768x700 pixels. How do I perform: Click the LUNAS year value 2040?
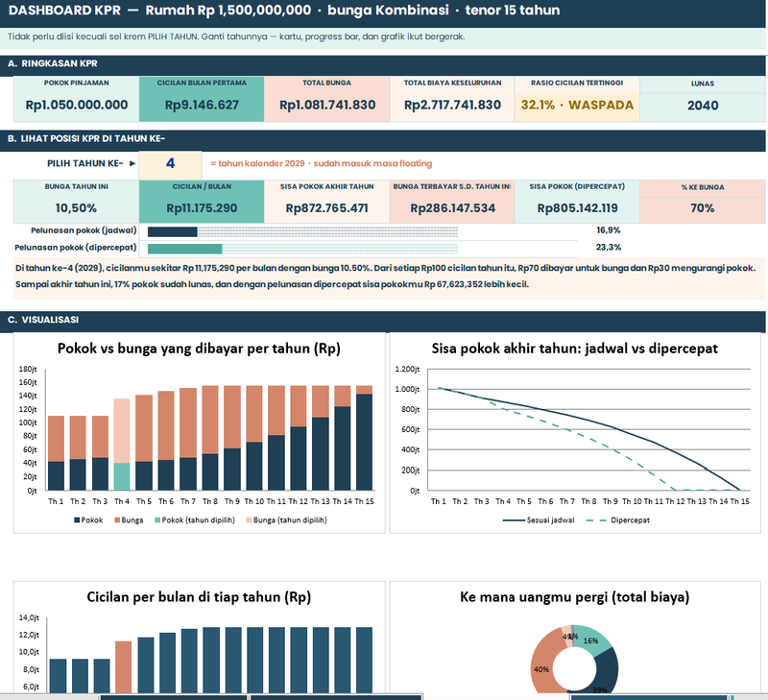pyautogui.click(x=703, y=106)
